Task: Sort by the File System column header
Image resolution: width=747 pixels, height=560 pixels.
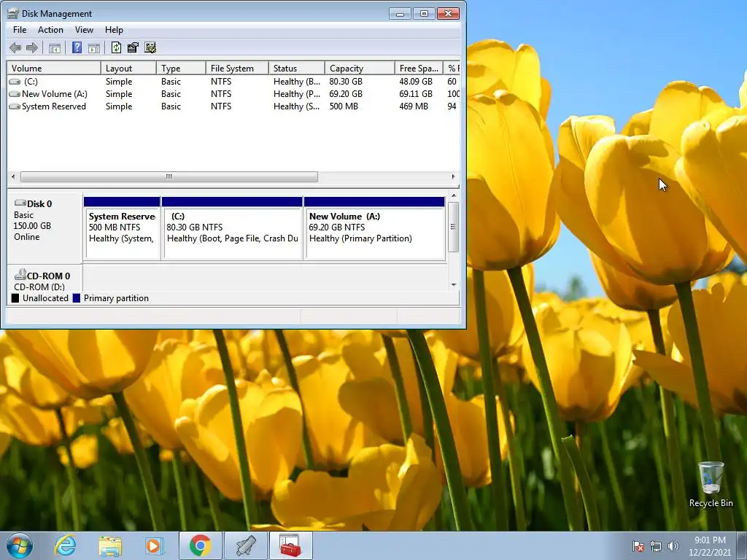Action: click(237, 68)
